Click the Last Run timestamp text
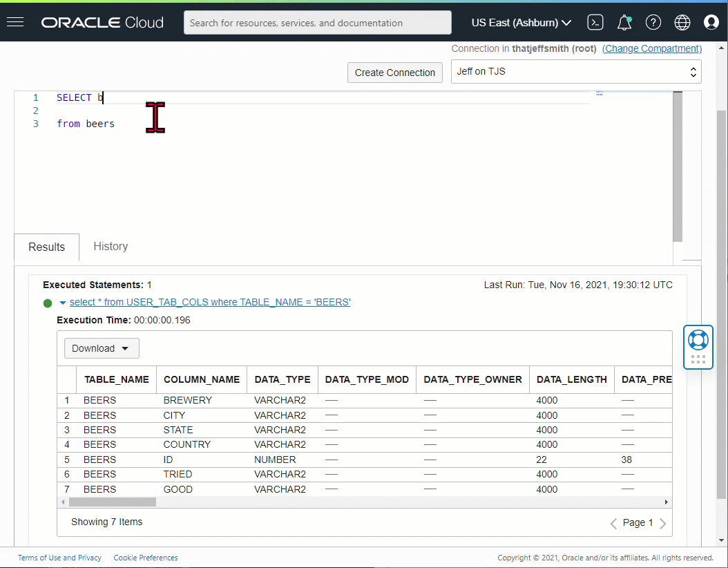This screenshot has height=568, width=728. click(578, 285)
